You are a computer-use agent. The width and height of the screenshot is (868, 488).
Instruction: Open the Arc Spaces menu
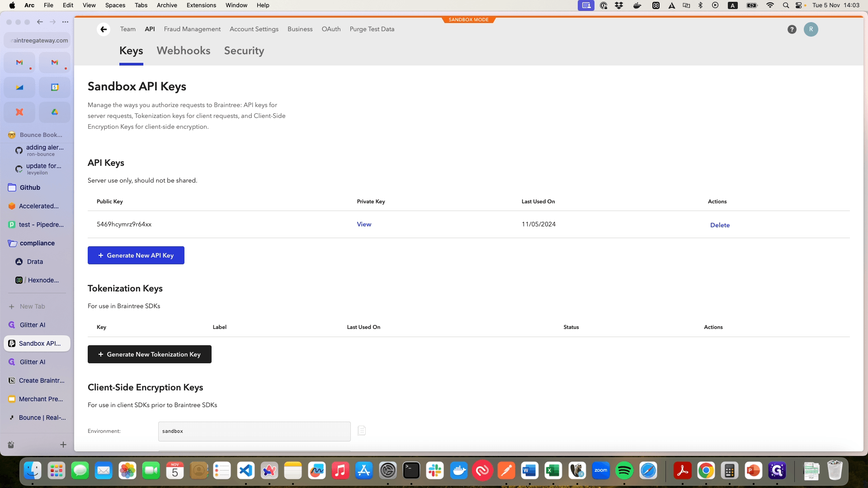point(115,5)
